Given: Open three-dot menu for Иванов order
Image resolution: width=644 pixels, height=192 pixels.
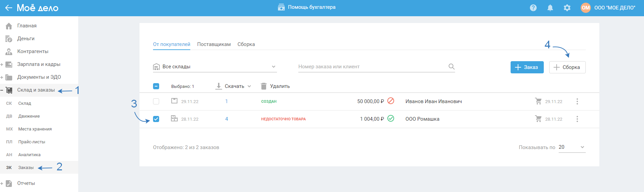Looking at the screenshot, I should pos(577,101).
